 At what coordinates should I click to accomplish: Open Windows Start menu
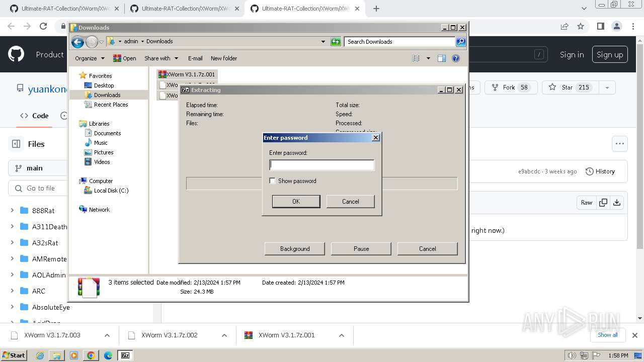coord(14,355)
